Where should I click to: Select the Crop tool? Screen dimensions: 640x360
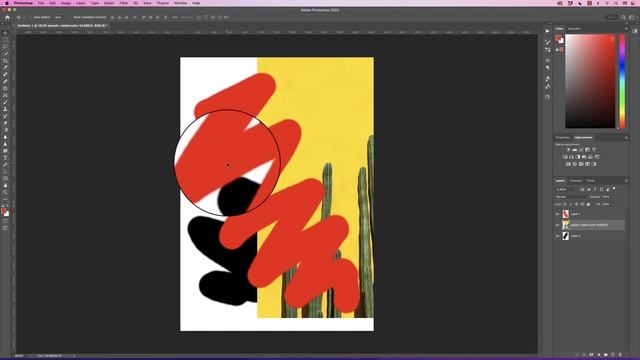tap(5, 60)
